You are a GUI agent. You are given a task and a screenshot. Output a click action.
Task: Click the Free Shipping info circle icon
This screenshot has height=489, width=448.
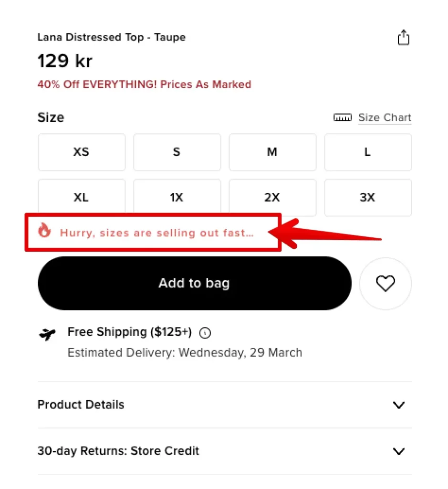tap(205, 333)
